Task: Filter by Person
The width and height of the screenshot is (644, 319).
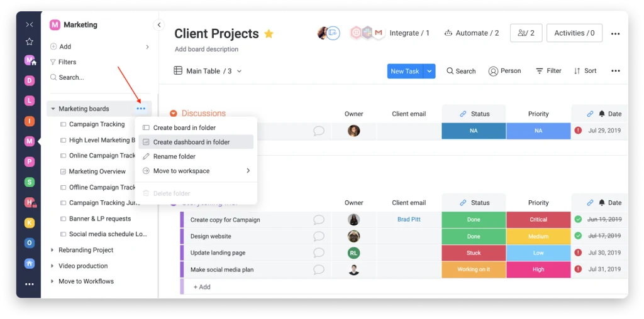Action: [505, 71]
